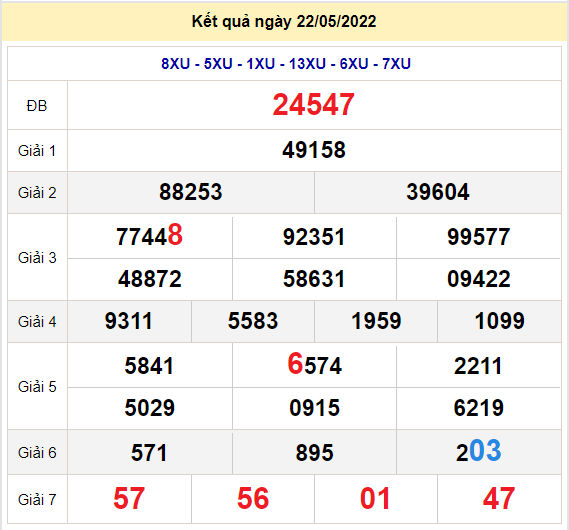
Task: Select special prize number 24547
Action: 314,105
